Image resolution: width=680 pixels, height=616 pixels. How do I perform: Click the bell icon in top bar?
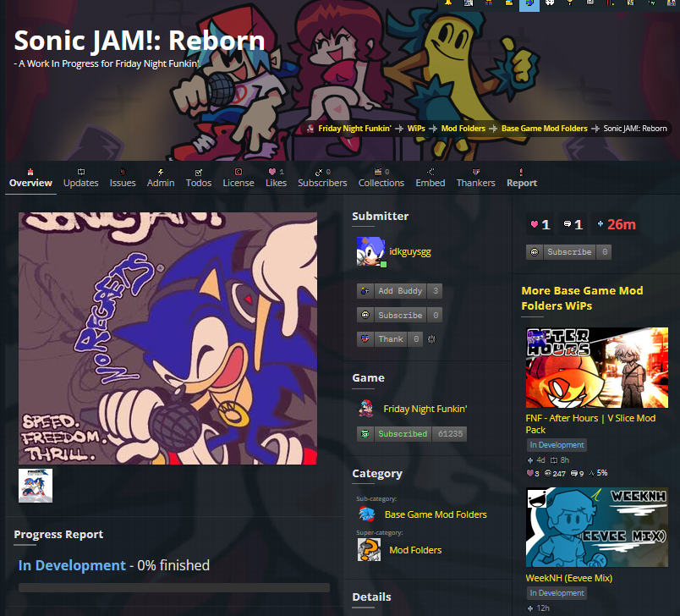click(x=448, y=3)
